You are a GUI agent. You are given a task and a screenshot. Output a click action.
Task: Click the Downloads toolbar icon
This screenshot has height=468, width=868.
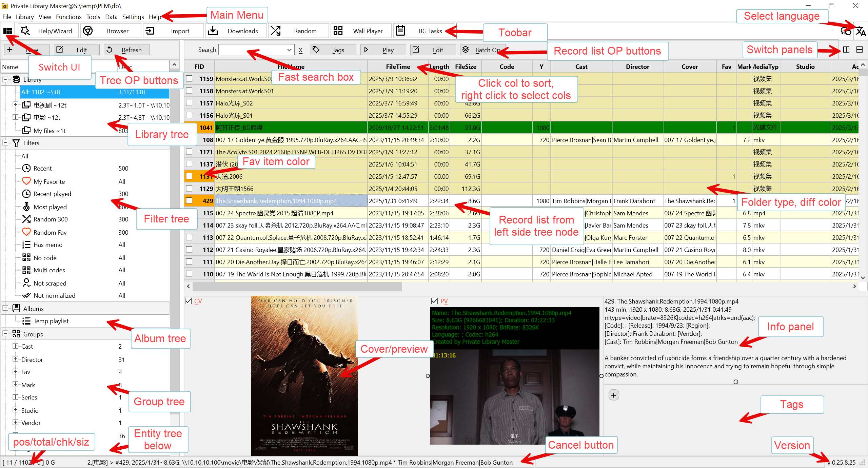(x=213, y=31)
